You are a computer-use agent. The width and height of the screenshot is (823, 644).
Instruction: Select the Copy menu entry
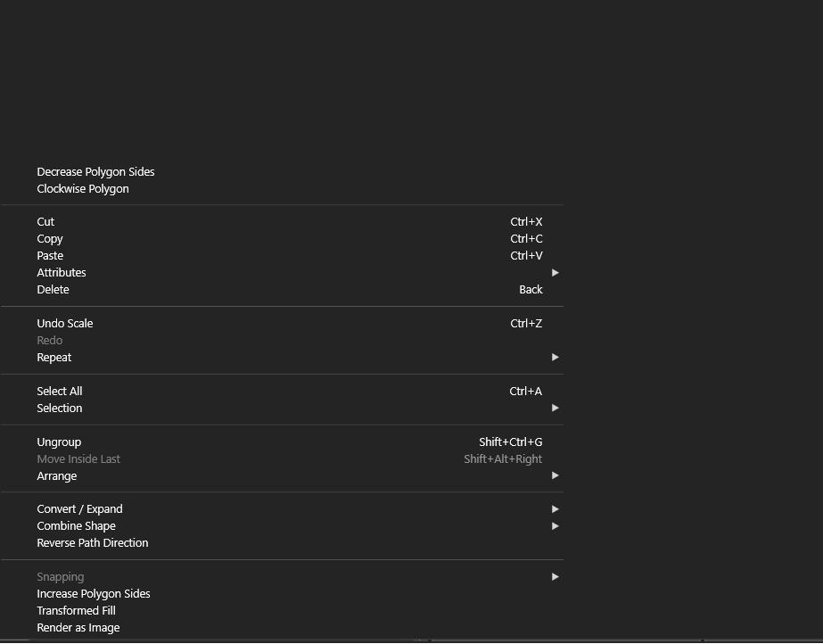50,239
